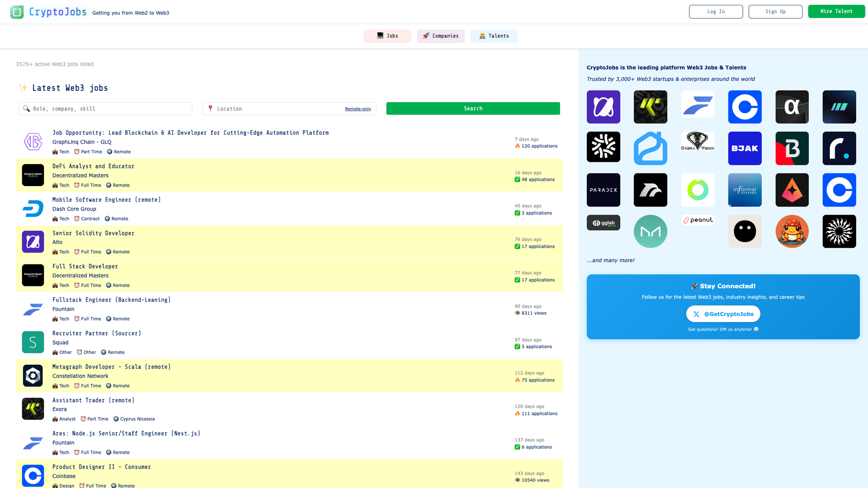The height and width of the screenshot is (488, 868).
Task: Click the Dash Core Group job logo
Action: click(x=33, y=208)
